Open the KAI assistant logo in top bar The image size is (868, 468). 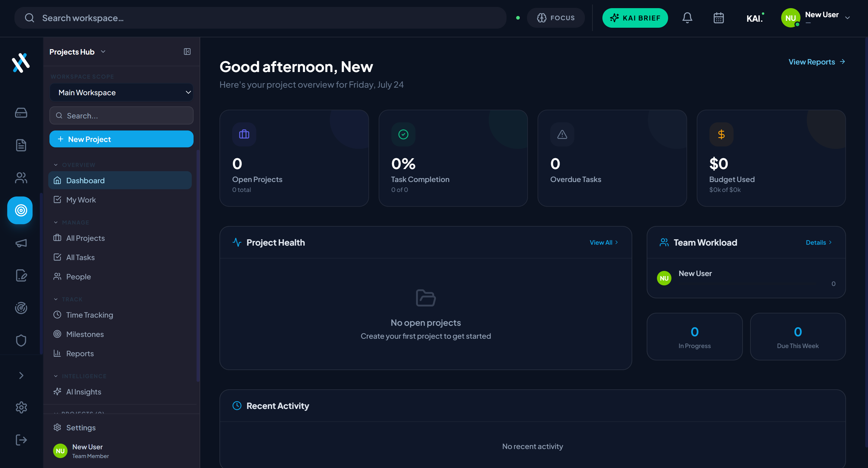pyautogui.click(x=755, y=18)
